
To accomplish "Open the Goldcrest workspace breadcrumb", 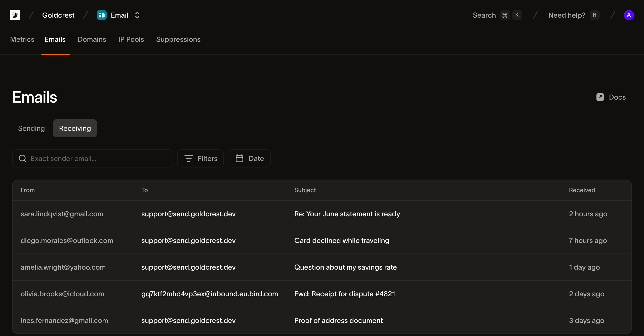I will 58,15.
